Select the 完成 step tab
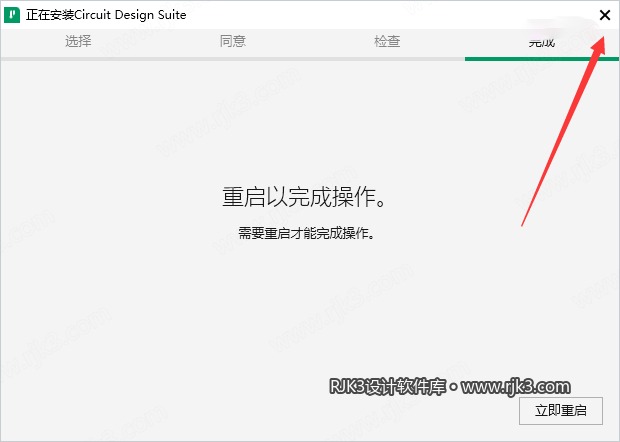 pyautogui.click(x=542, y=42)
